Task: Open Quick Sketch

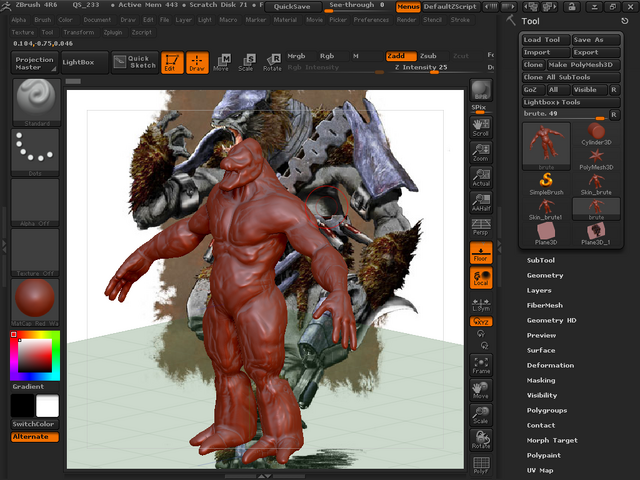Action: 134,62
